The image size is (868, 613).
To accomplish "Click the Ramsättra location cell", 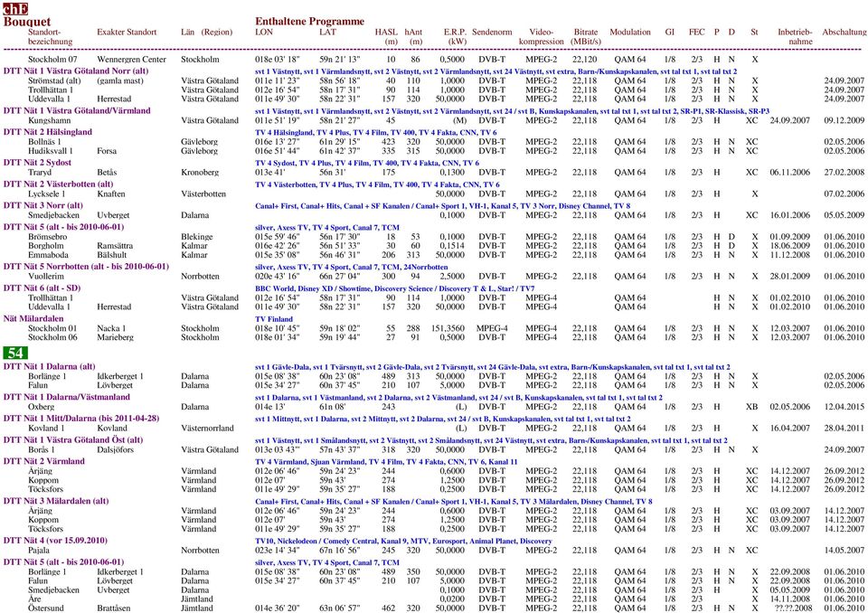I will (x=115, y=246).
